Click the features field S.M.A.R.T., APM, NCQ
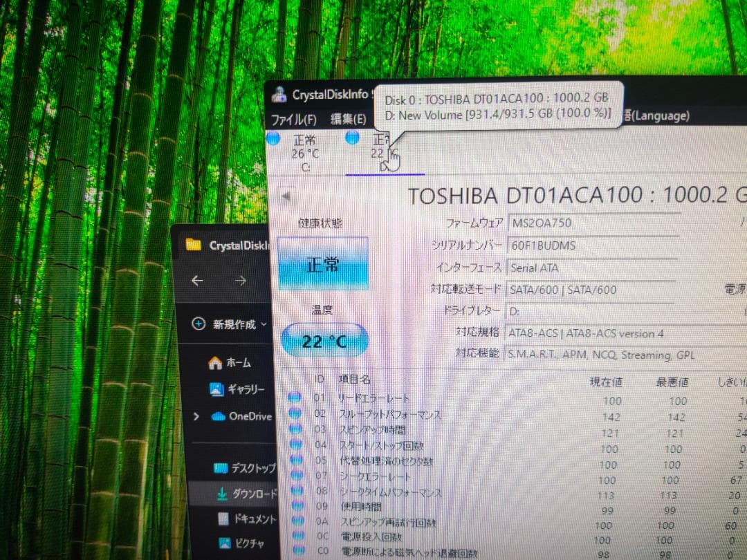The image size is (747, 560). tap(625, 355)
